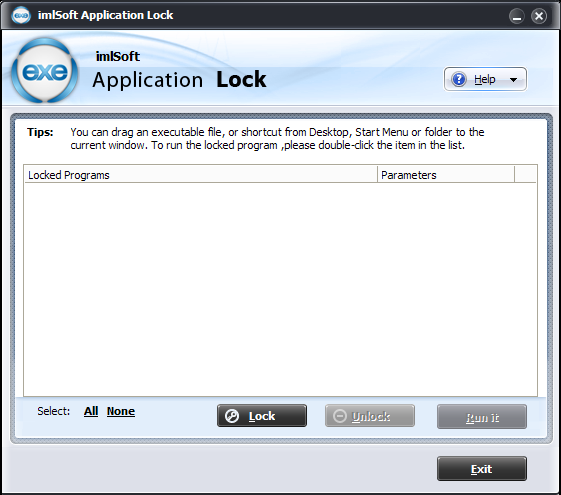Click the Run it button
This screenshot has width=561, height=495.
(482, 417)
